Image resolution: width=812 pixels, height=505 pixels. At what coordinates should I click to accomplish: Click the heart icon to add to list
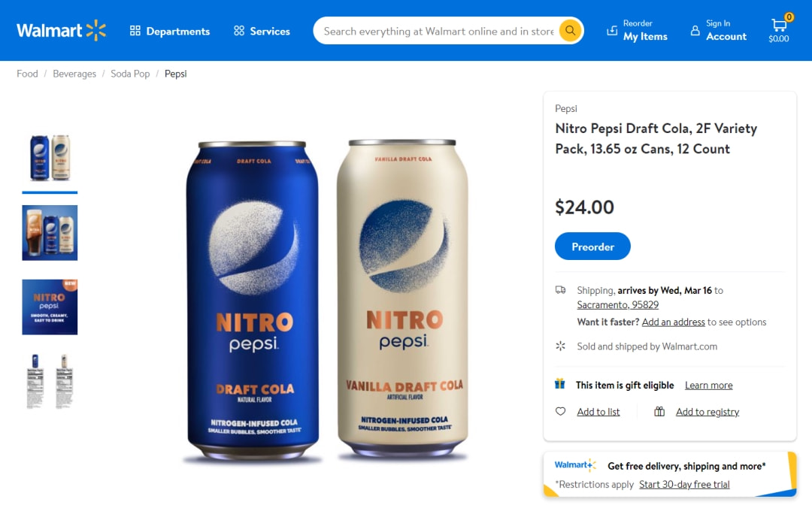click(x=560, y=411)
